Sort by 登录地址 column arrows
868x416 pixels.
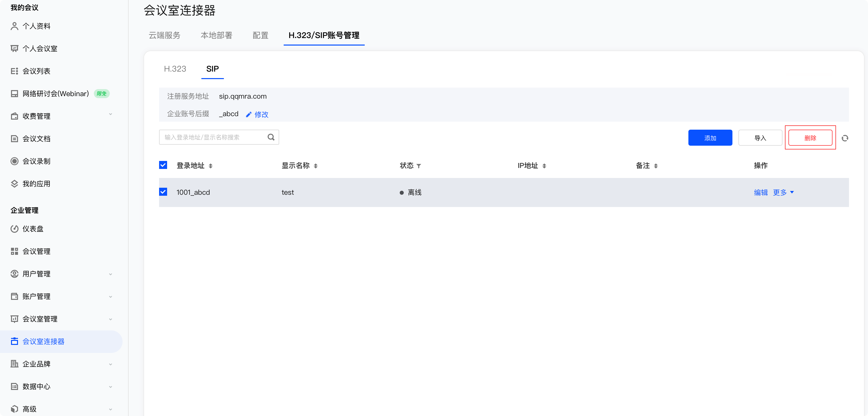(211, 166)
